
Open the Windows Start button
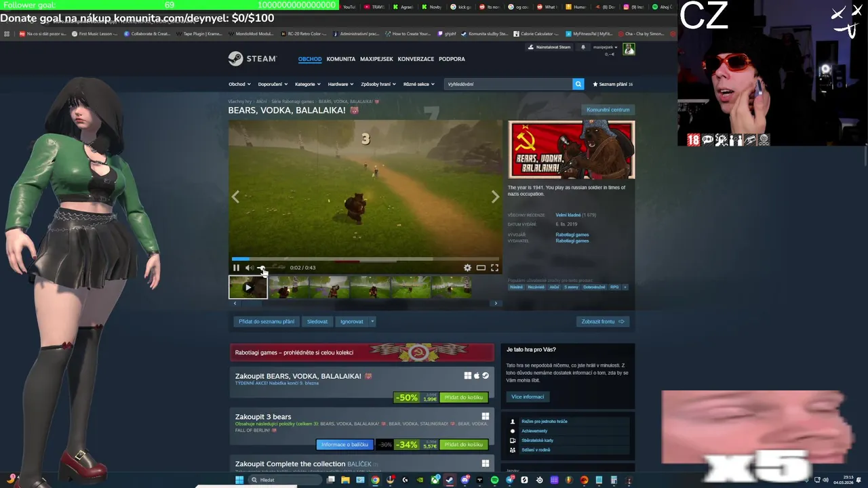pos(239,480)
